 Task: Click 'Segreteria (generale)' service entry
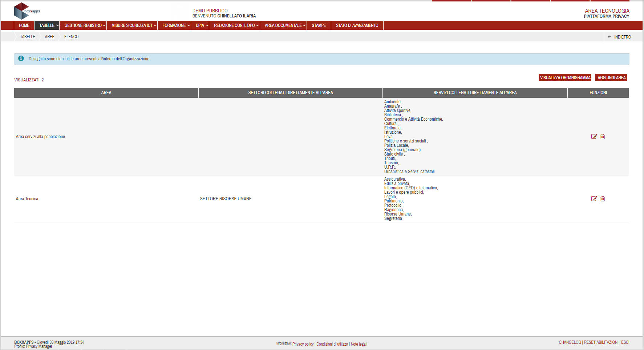403,150
